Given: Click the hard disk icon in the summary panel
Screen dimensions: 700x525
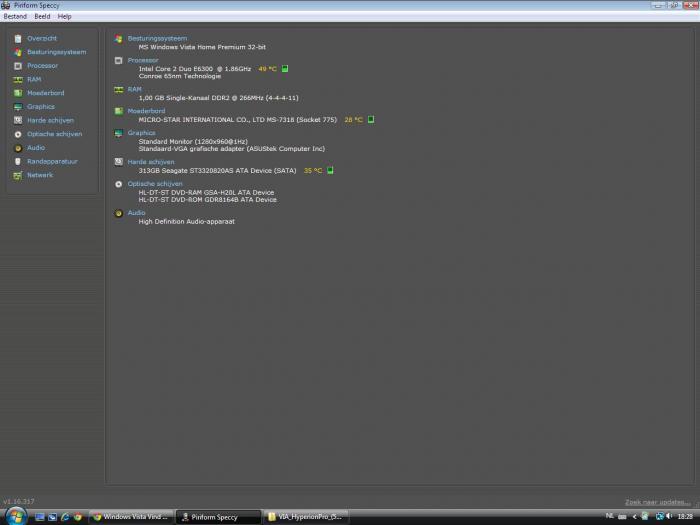Looking at the screenshot, I should [x=118, y=162].
